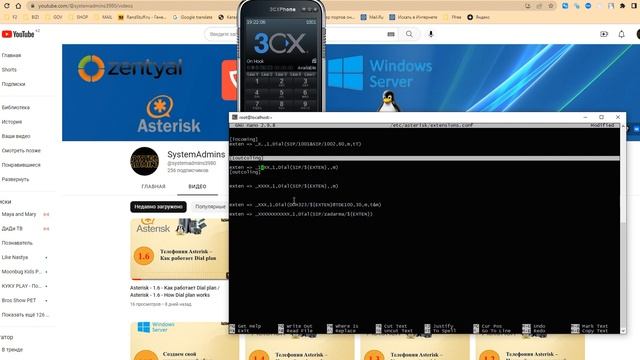Open YouTube notifications bell
Screen dimensions: 640x360
(x=621, y=34)
